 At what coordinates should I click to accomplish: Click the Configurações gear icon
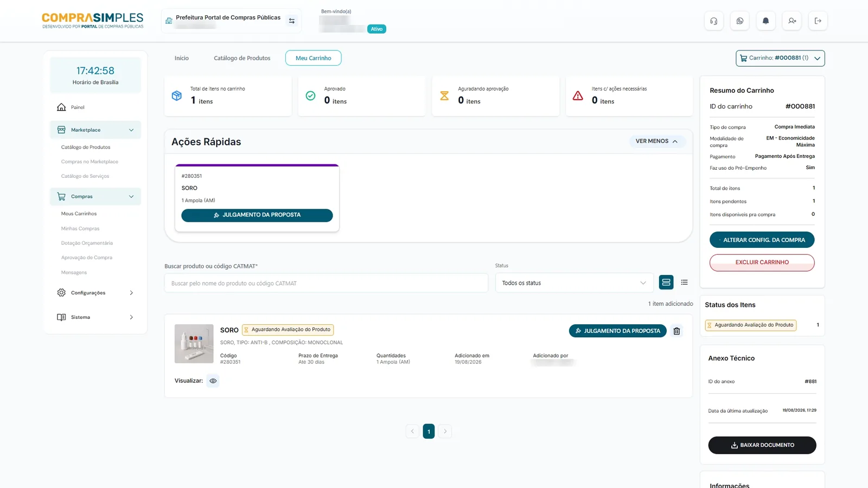click(61, 293)
